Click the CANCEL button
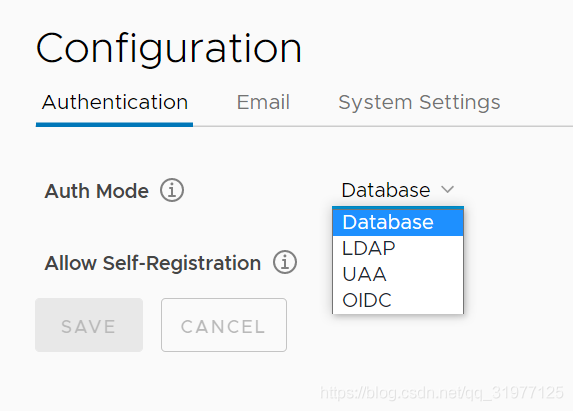573x411 pixels. tap(224, 325)
